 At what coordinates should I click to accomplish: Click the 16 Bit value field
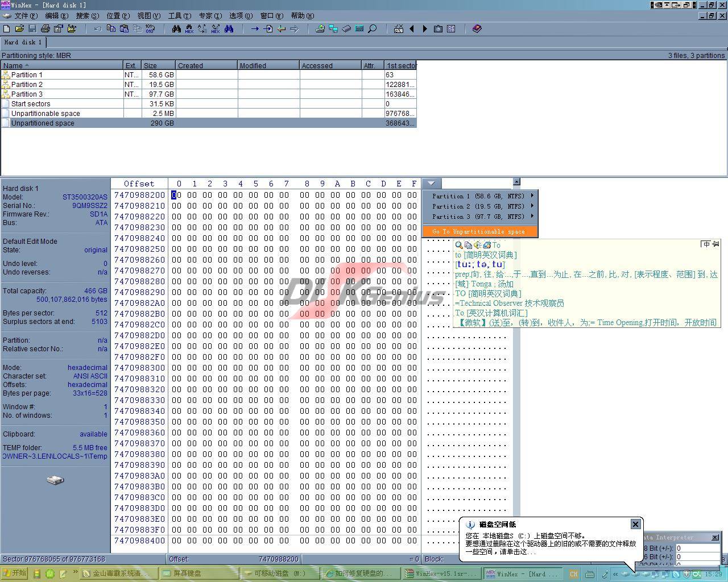[698, 557]
